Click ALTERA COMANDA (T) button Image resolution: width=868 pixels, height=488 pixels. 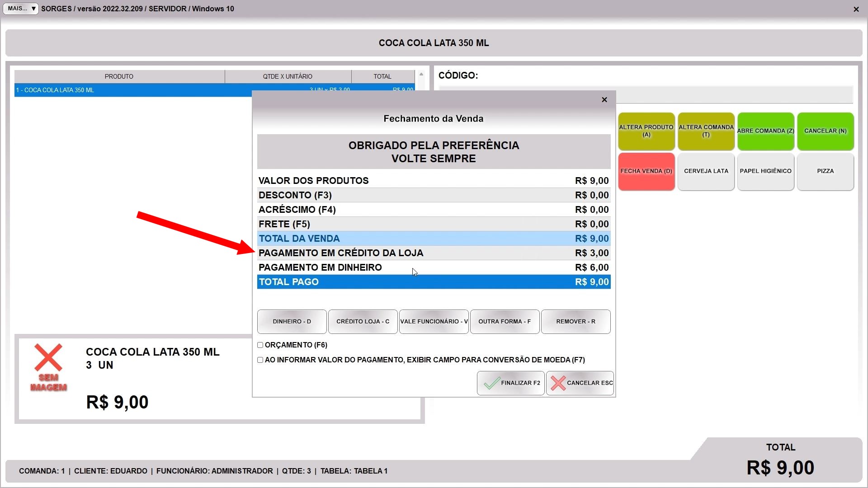click(x=706, y=131)
